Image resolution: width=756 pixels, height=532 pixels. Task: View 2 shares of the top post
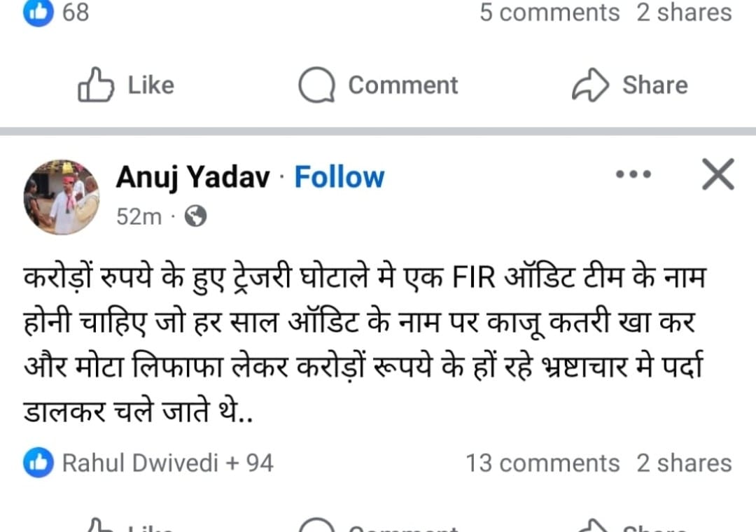684,13
